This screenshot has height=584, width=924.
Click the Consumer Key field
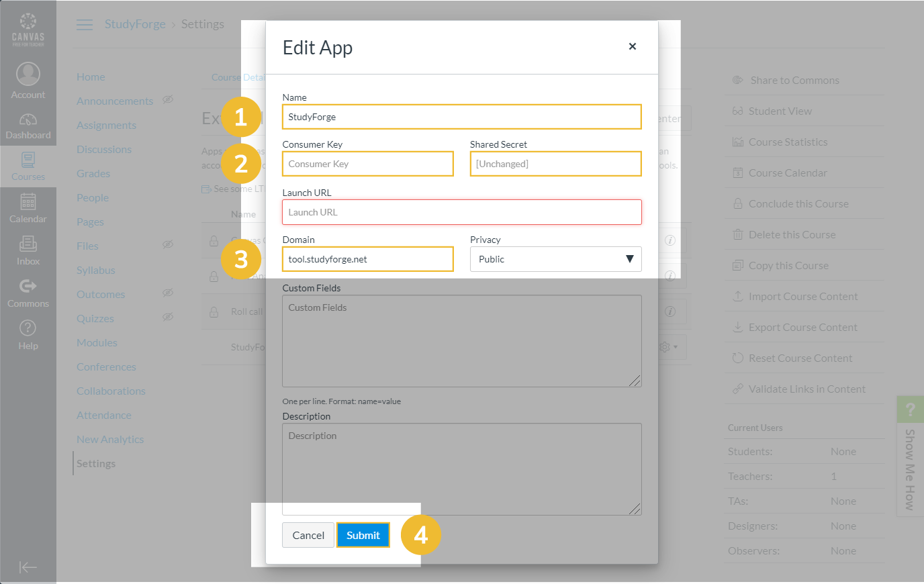tap(368, 164)
